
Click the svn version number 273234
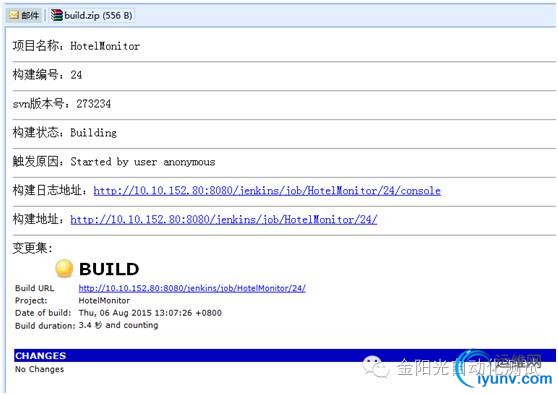[94, 104]
